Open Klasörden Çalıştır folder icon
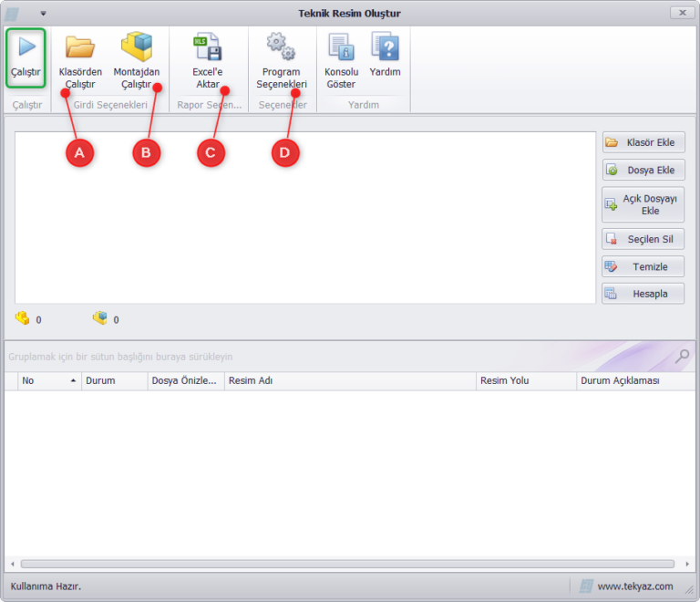700x602 pixels. click(x=80, y=47)
